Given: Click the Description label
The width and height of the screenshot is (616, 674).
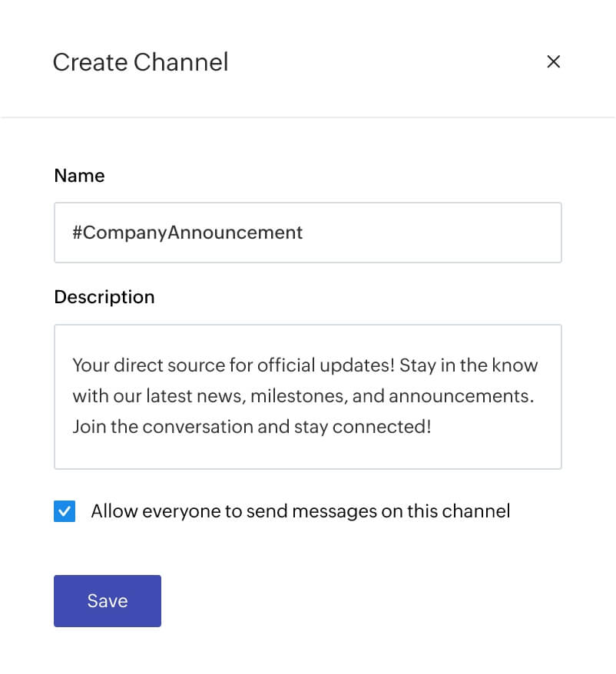Looking at the screenshot, I should pos(104,297).
